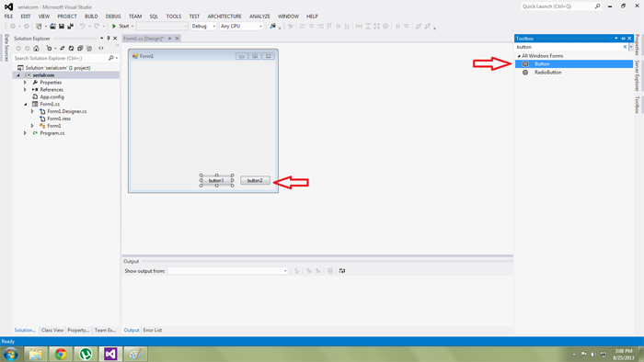Collapse All Windows Forms group in Toolbox
This screenshot has width=644, height=362.
[x=519, y=56]
